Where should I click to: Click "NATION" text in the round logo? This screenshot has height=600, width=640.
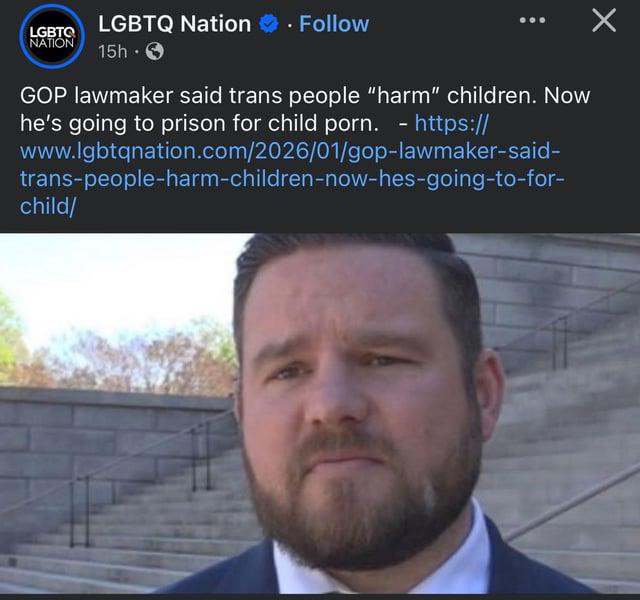(52, 43)
